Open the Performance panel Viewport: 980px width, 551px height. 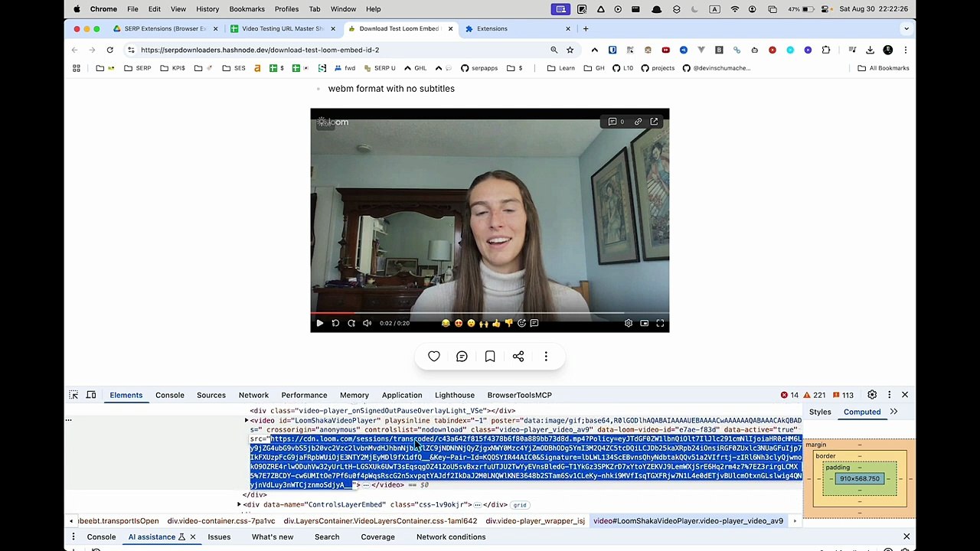304,395
